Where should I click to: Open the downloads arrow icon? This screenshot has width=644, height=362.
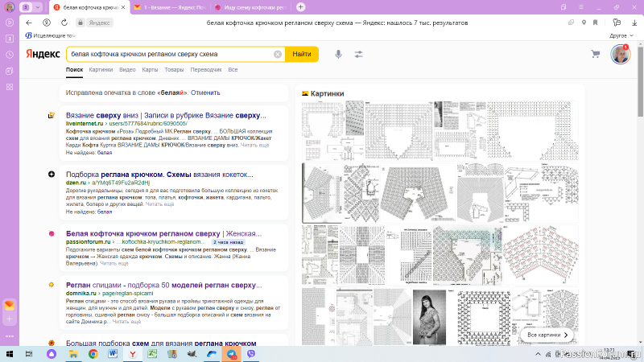634,23
